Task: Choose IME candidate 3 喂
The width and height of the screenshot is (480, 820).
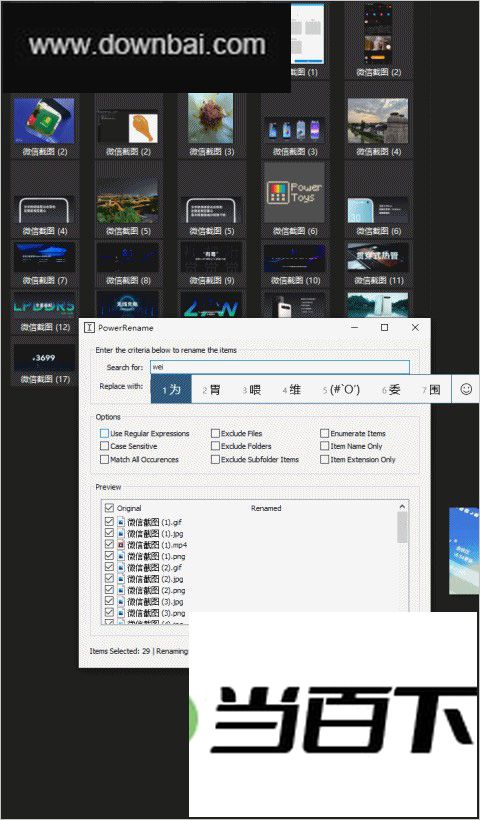Action: click(x=252, y=390)
